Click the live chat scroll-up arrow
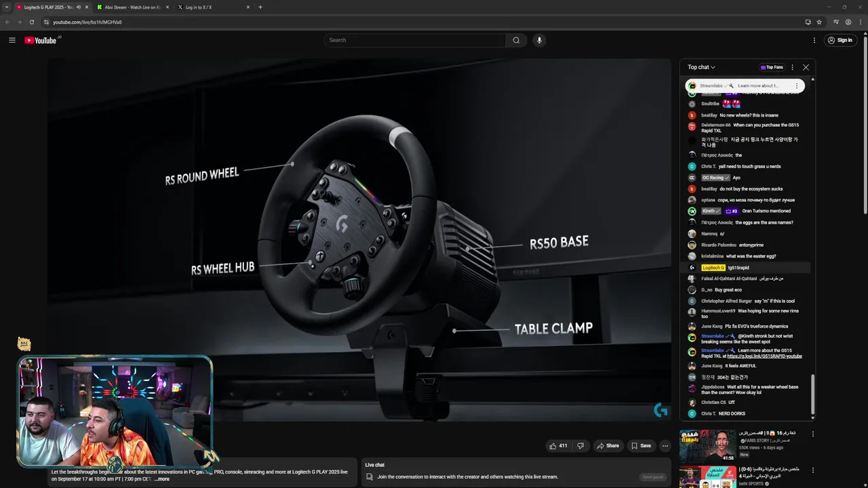Image resolution: width=868 pixels, height=488 pixels. coord(813,79)
